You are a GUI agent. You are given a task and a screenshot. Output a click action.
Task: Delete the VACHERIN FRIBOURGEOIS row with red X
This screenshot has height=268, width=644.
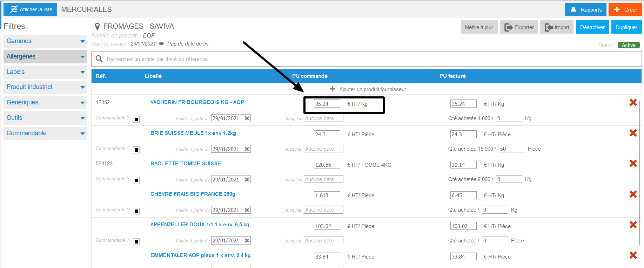click(633, 102)
